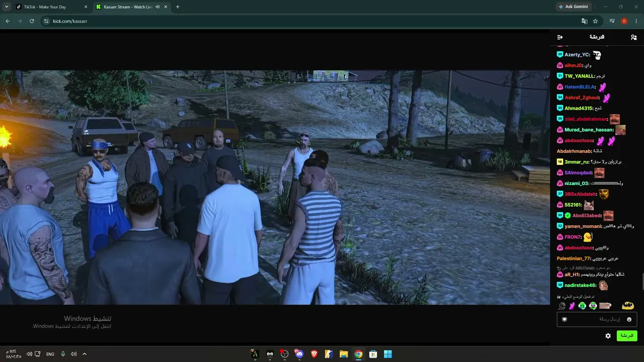Open Google Chrome from taskbar
Viewport: 644px width, 362px height.
pos(358,354)
